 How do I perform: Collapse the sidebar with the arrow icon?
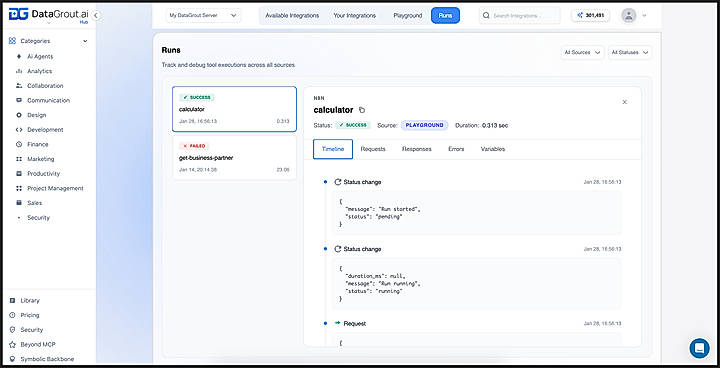pyautogui.click(x=96, y=15)
